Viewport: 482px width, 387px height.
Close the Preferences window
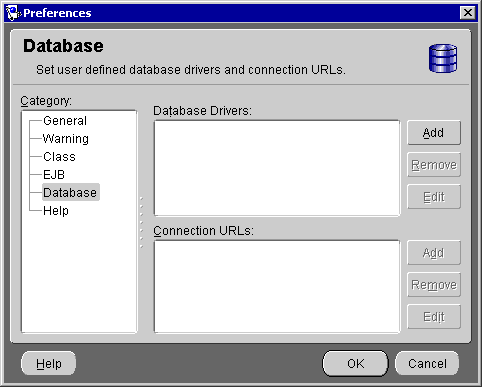[x=468, y=13]
